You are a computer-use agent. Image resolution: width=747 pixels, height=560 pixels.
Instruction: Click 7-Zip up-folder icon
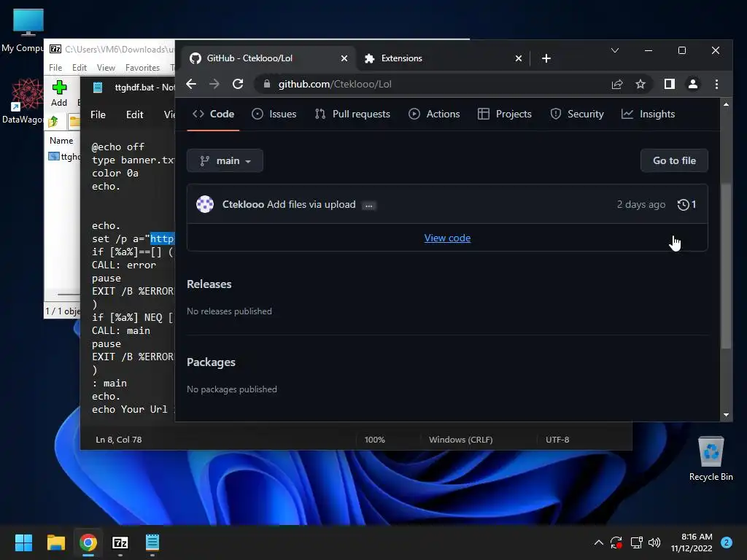(53, 122)
